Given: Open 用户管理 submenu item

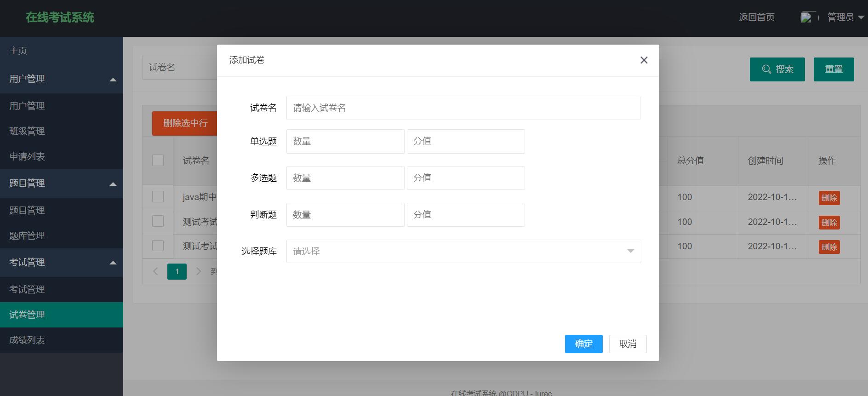Looking at the screenshot, I should (x=62, y=106).
